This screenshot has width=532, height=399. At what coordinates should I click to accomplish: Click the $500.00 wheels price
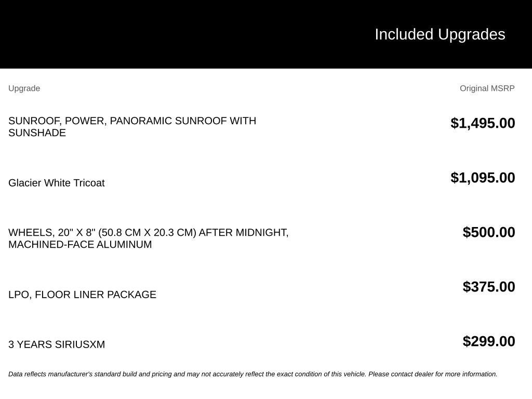coord(488,232)
